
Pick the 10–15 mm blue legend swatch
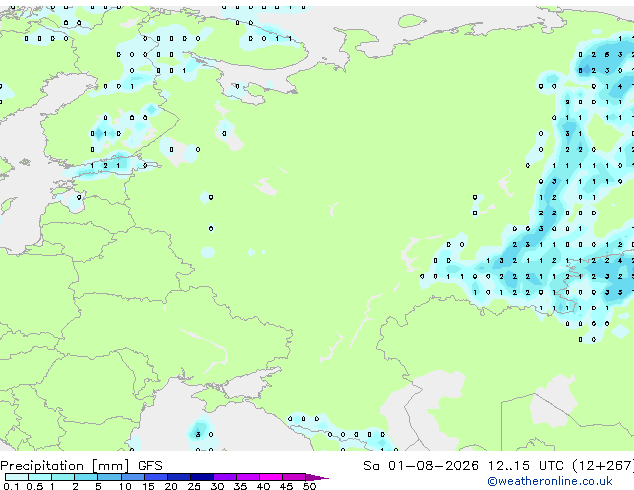(x=133, y=477)
